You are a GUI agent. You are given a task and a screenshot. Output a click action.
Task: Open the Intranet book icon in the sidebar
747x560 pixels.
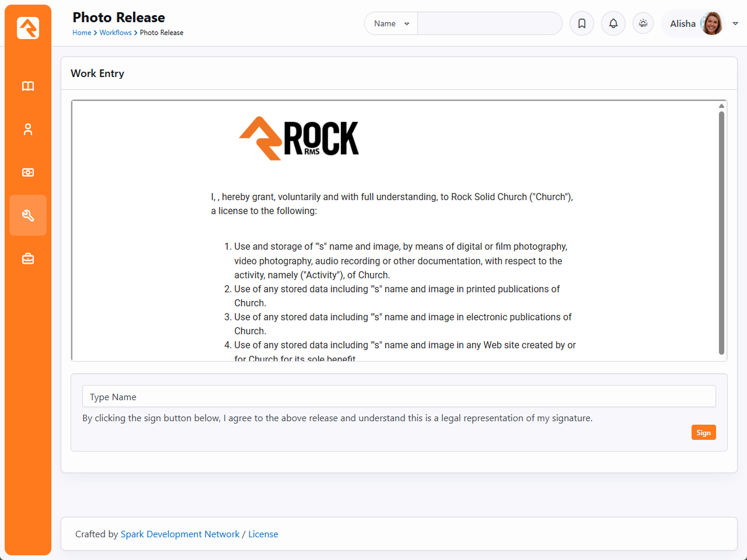click(28, 86)
